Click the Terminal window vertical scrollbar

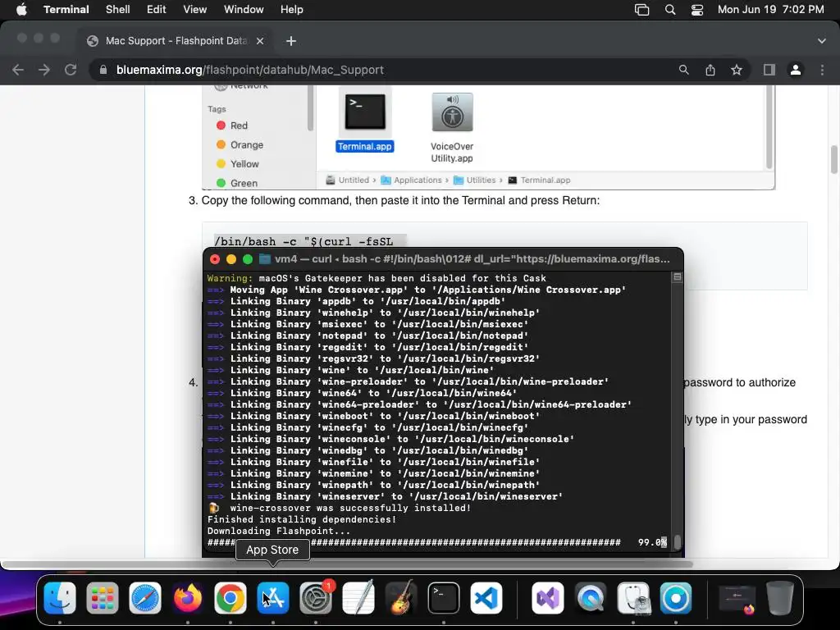click(x=677, y=541)
